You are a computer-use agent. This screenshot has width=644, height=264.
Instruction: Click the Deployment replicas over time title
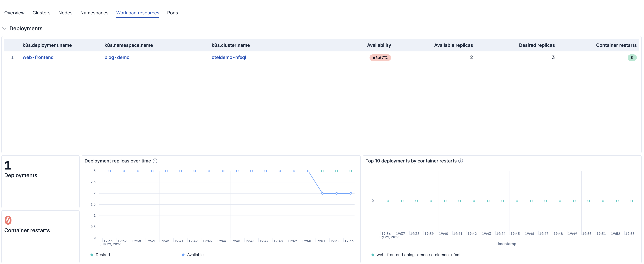point(117,161)
